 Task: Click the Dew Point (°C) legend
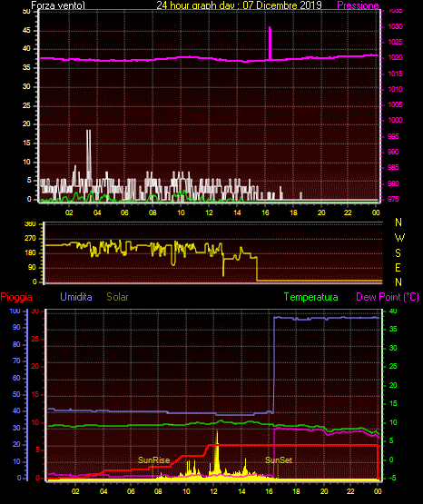click(388, 297)
